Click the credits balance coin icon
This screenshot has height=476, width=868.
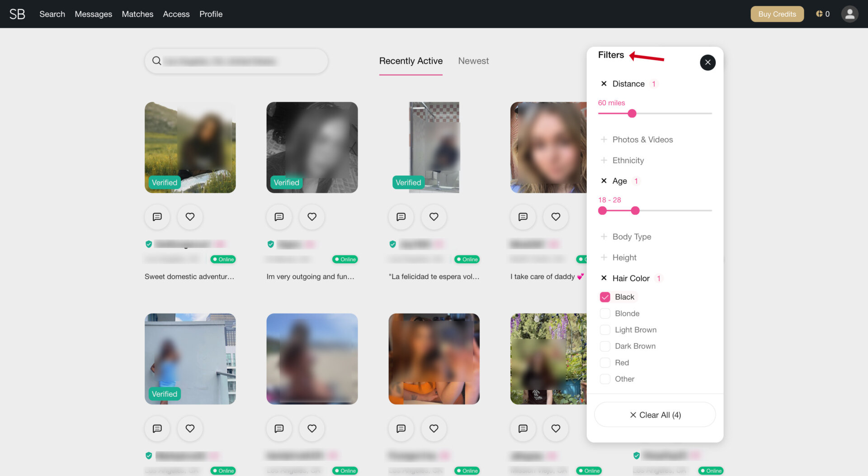[819, 14]
